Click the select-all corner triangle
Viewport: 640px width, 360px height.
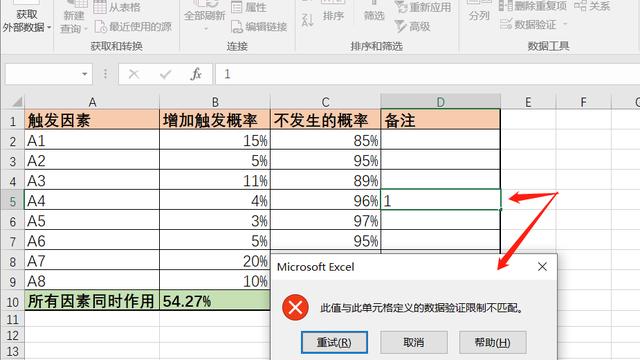pyautogui.click(x=17, y=102)
